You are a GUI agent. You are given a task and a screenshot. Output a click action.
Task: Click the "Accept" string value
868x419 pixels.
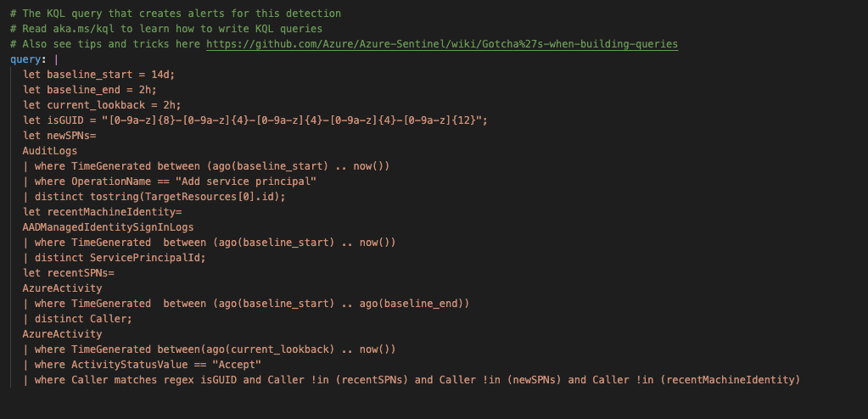point(237,365)
